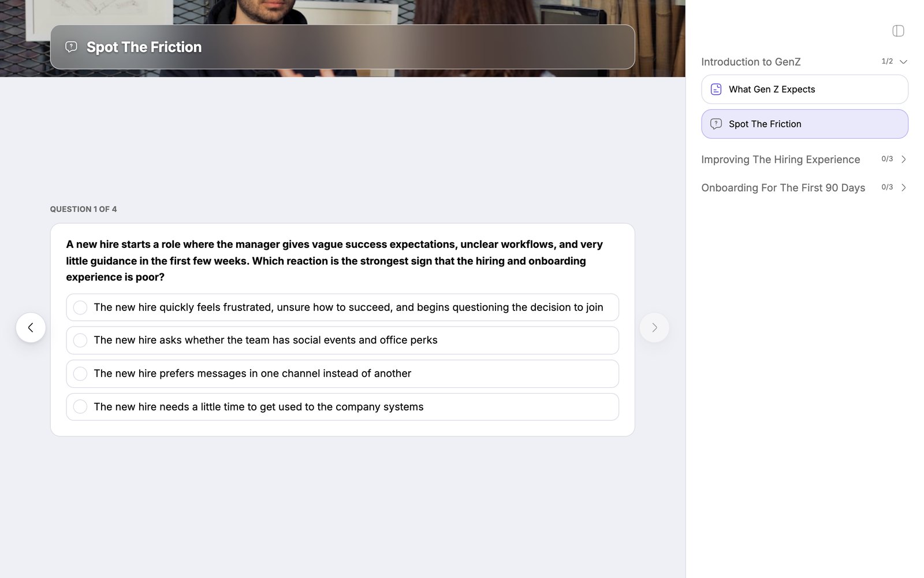
Task: Go to previous question with left arrow
Action: (x=31, y=328)
